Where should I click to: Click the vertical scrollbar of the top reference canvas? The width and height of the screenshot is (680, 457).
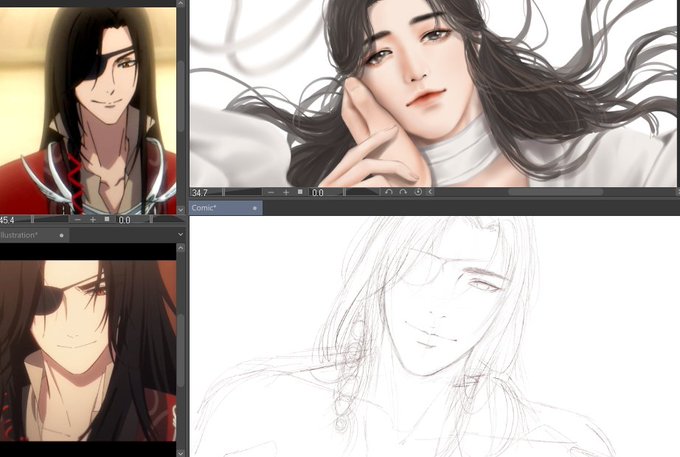[x=181, y=96]
